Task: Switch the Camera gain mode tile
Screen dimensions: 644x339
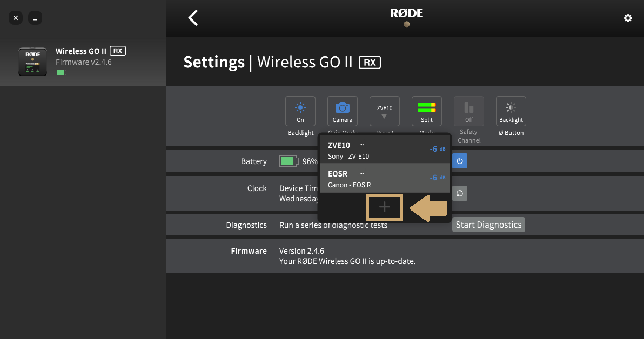Action: [x=342, y=111]
